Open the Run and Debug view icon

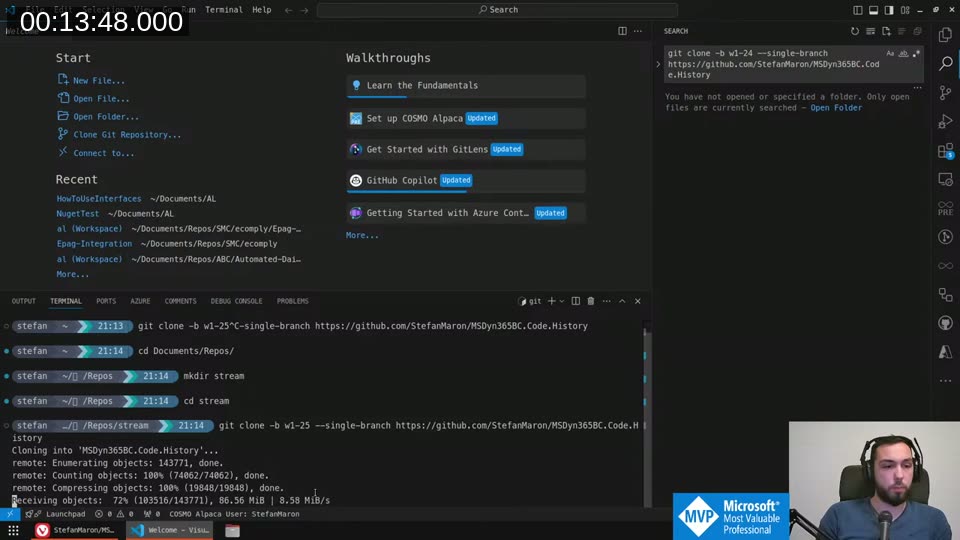[945, 121]
